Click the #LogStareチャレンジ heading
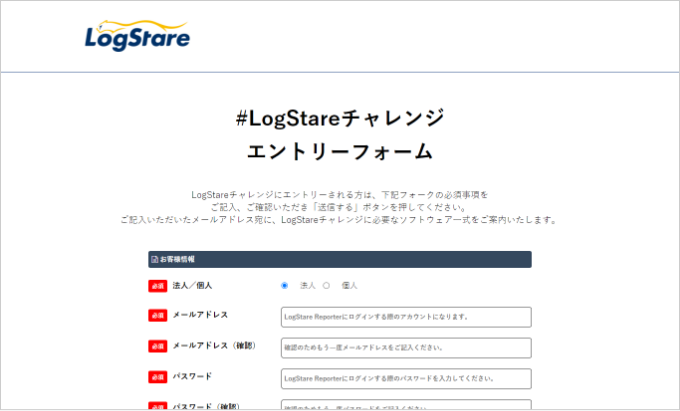680x411 pixels. click(x=340, y=118)
